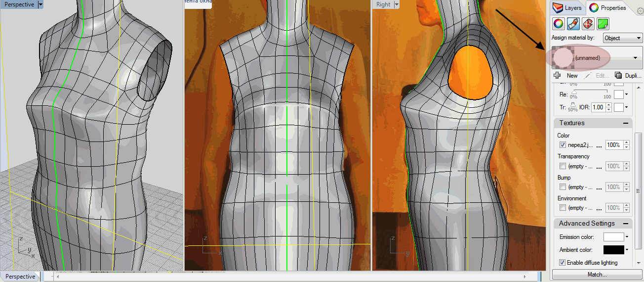Open the object Properties icon page
The height and width of the screenshot is (282, 644).
[x=558, y=23]
